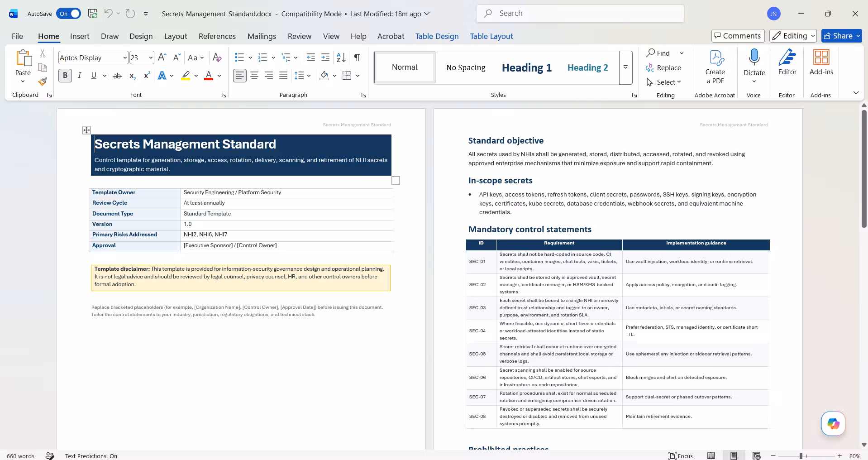
Task: Undo the last action
Action: click(108, 14)
